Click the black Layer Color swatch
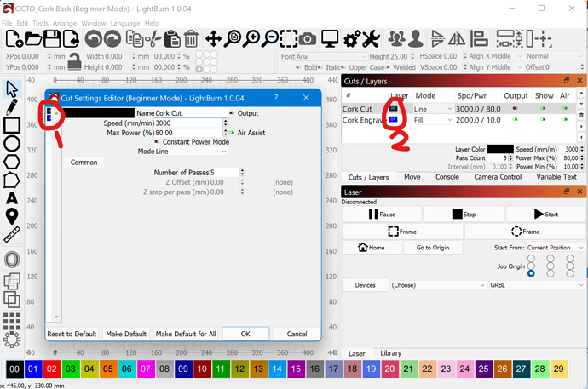 pyautogui.click(x=500, y=149)
